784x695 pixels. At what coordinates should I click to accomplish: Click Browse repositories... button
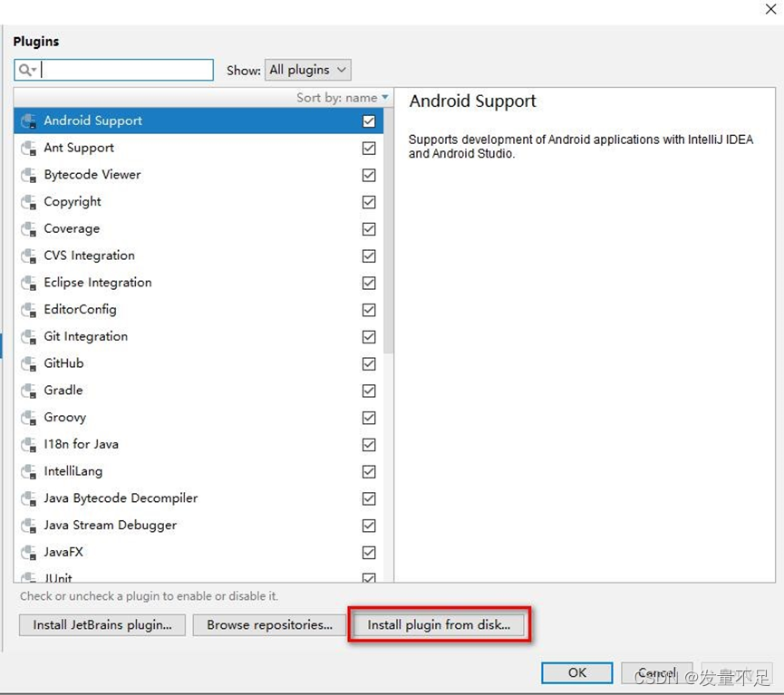click(x=269, y=625)
